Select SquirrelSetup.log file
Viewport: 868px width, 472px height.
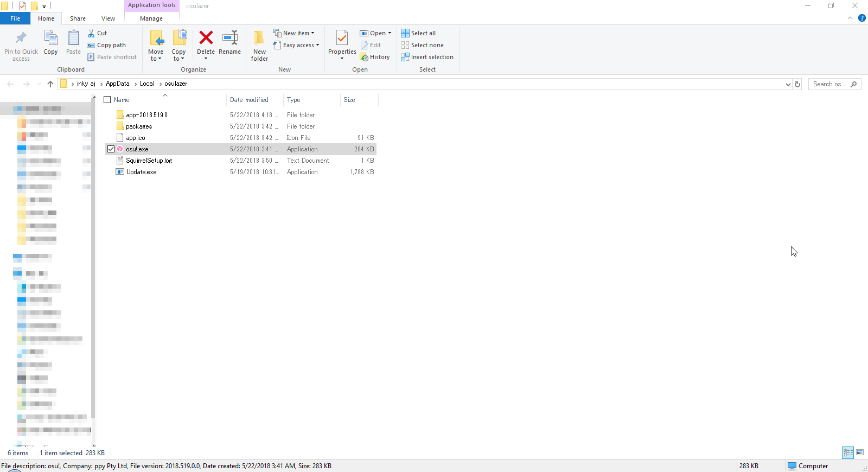coord(149,161)
